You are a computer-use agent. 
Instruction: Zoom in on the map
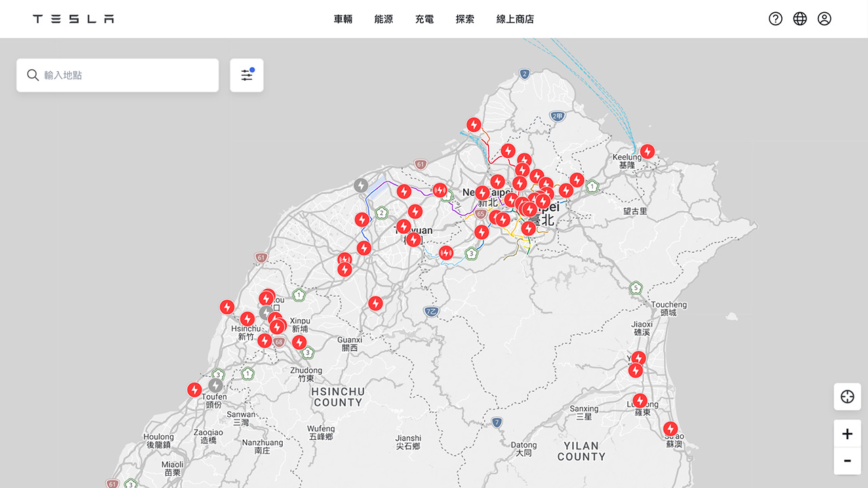(848, 434)
